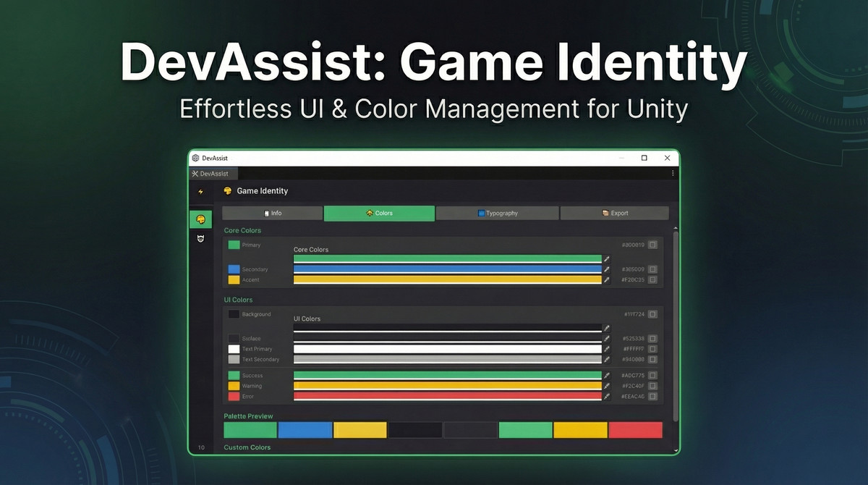Pick Error color with eyedropper
Viewport: 868px width, 485px height.
(607, 396)
